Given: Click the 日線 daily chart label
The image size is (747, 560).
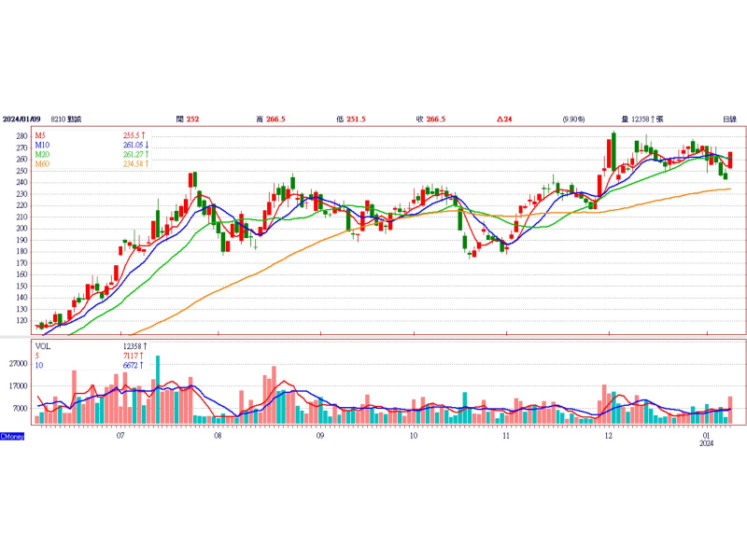Looking at the screenshot, I should [729, 119].
